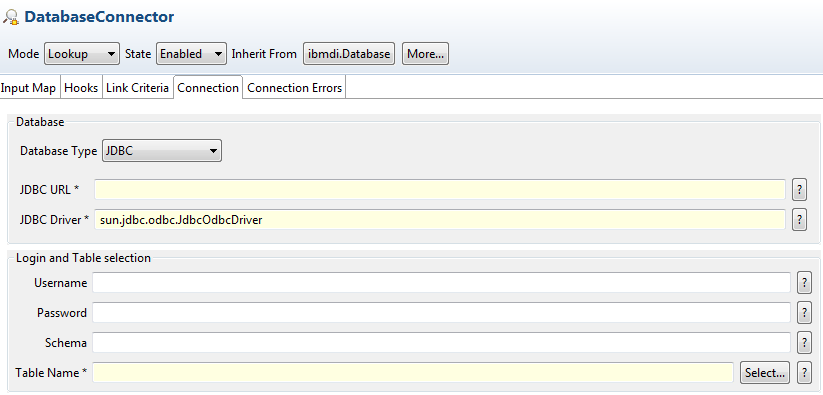Open help for Table Name field
This screenshot has height=395, width=823.
point(804,373)
